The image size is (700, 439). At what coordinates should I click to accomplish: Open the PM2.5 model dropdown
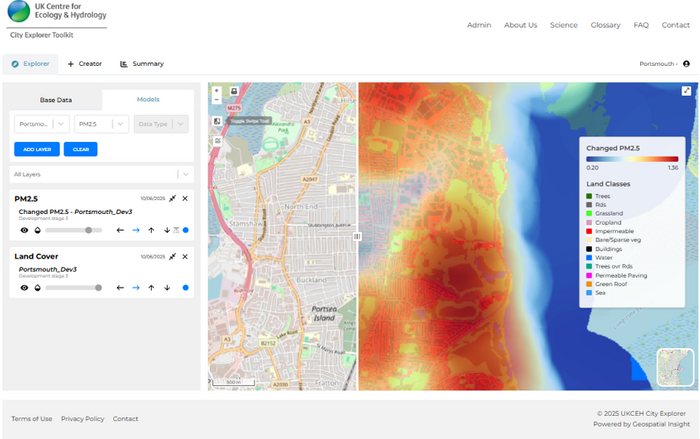103,124
